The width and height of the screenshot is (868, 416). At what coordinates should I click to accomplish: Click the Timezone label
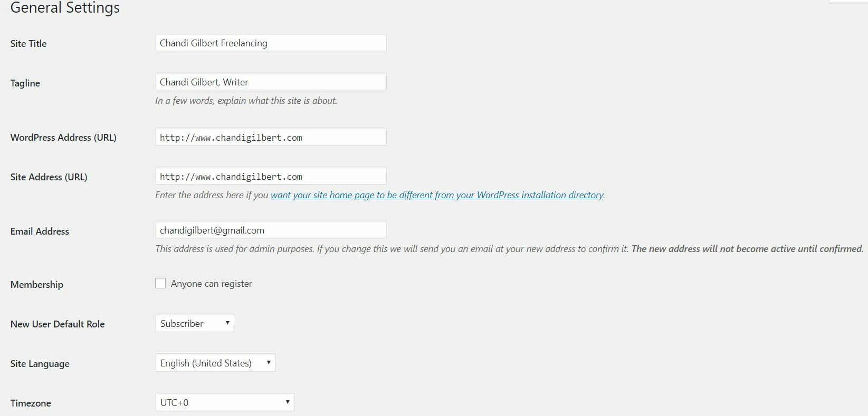(x=31, y=403)
